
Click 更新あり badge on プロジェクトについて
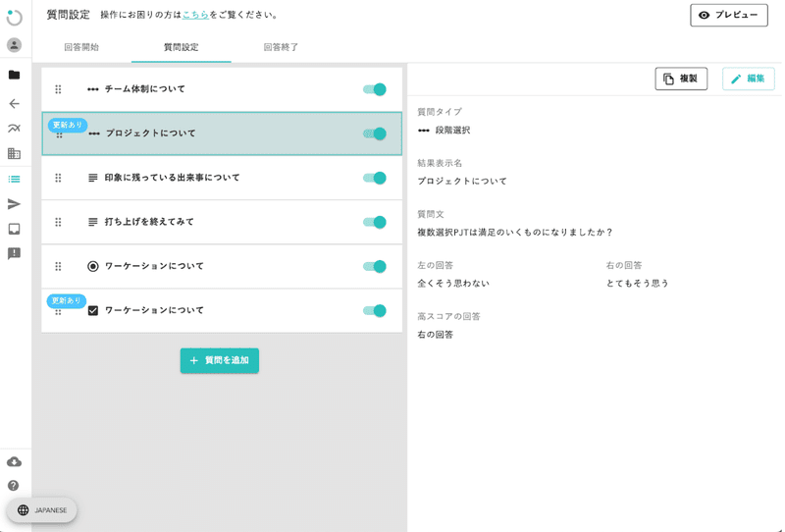pyautogui.click(x=68, y=125)
